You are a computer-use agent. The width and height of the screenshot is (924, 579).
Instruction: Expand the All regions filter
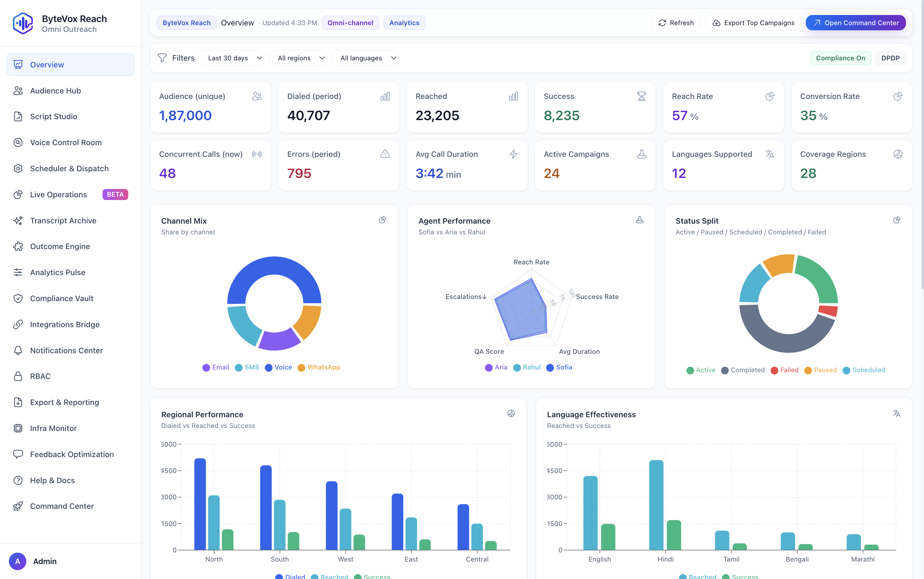[298, 58]
